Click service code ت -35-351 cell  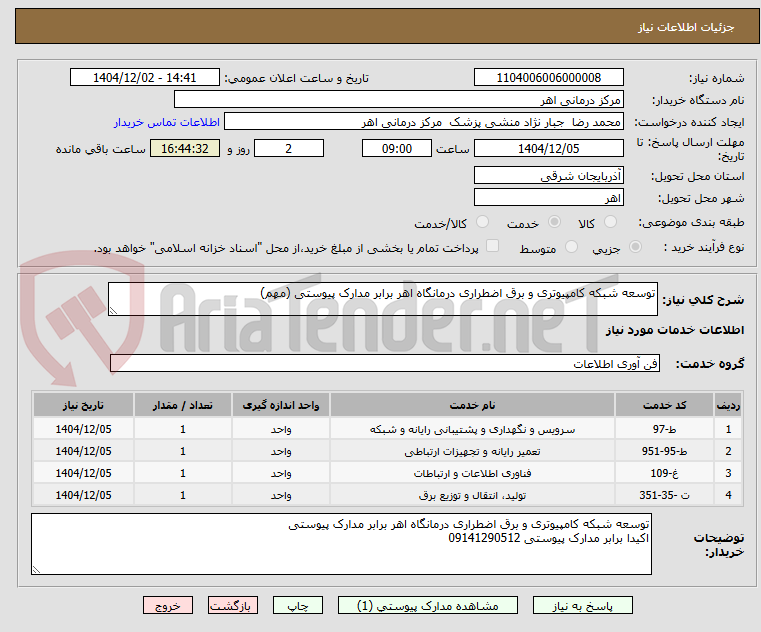point(664,495)
